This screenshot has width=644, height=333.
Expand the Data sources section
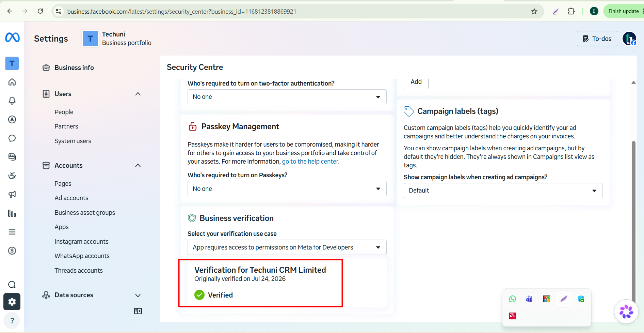[138, 295]
